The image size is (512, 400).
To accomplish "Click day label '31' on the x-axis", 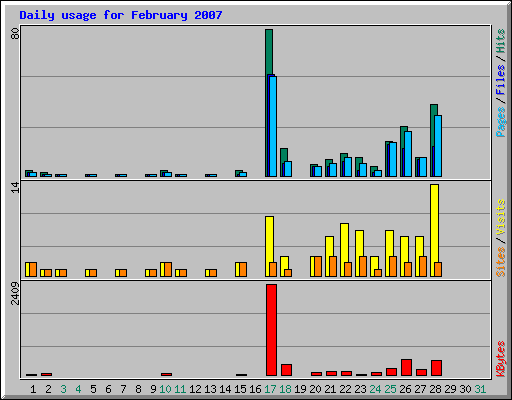I will [x=480, y=389].
